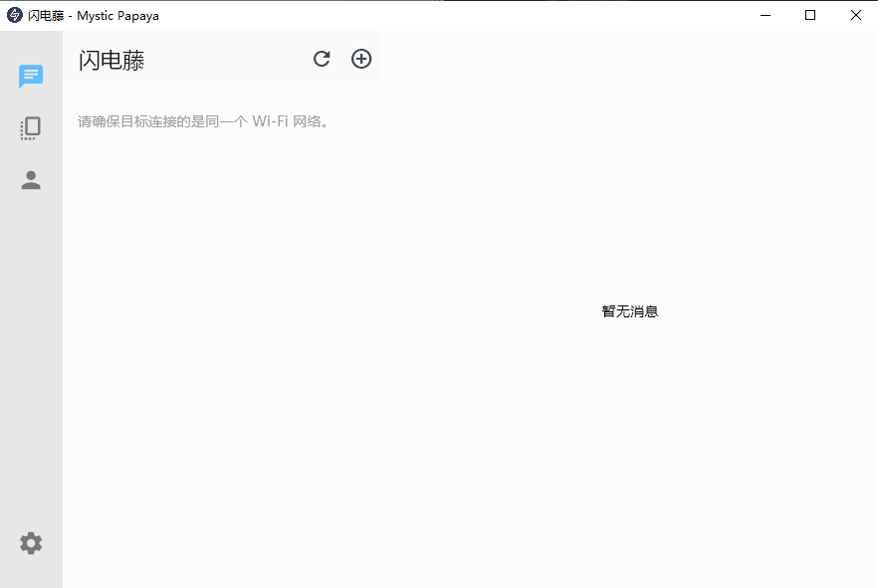Click the plus icon to add a connection

pos(361,59)
